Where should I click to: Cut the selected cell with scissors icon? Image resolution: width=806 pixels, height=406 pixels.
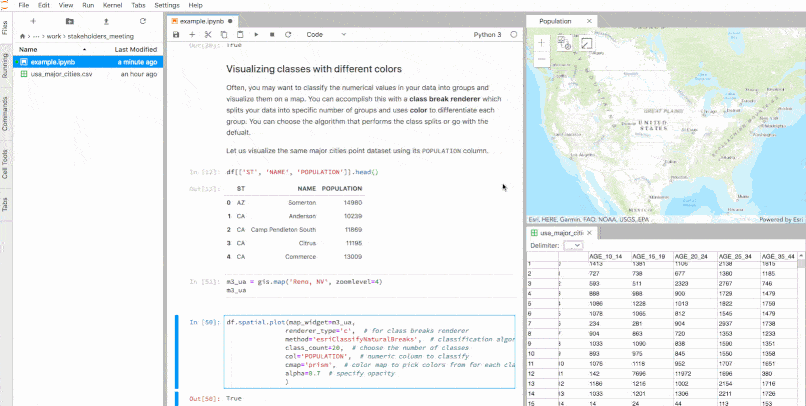[208, 34]
